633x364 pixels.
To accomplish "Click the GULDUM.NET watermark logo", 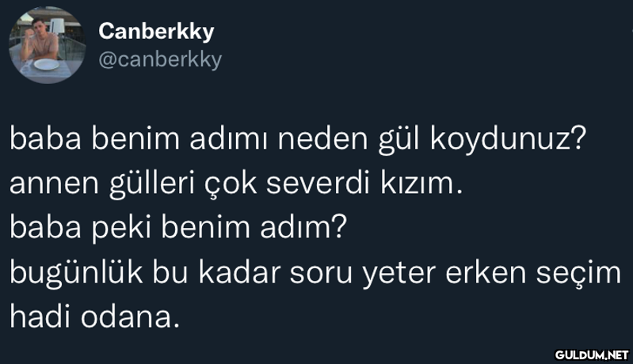I will click(592, 355).
